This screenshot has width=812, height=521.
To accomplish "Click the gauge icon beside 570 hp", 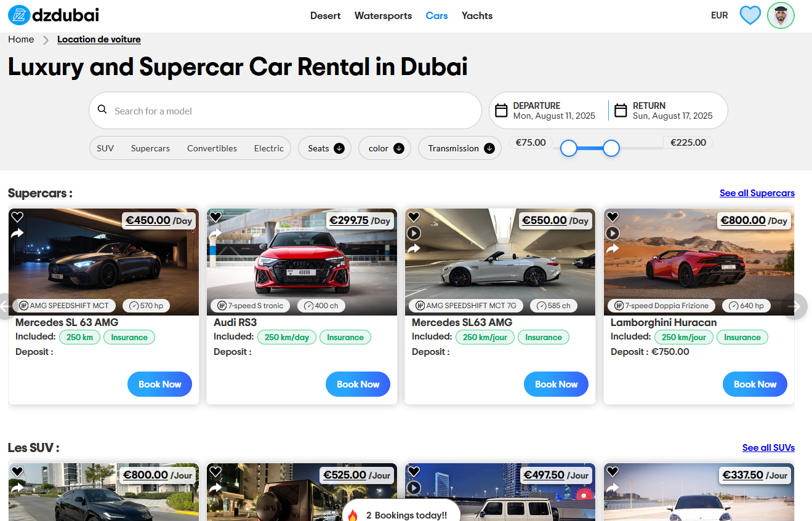I will tap(134, 306).
